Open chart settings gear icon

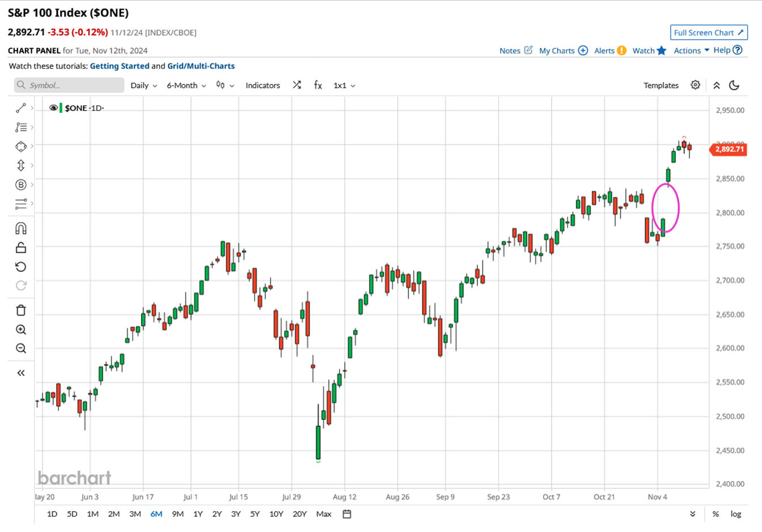point(695,85)
